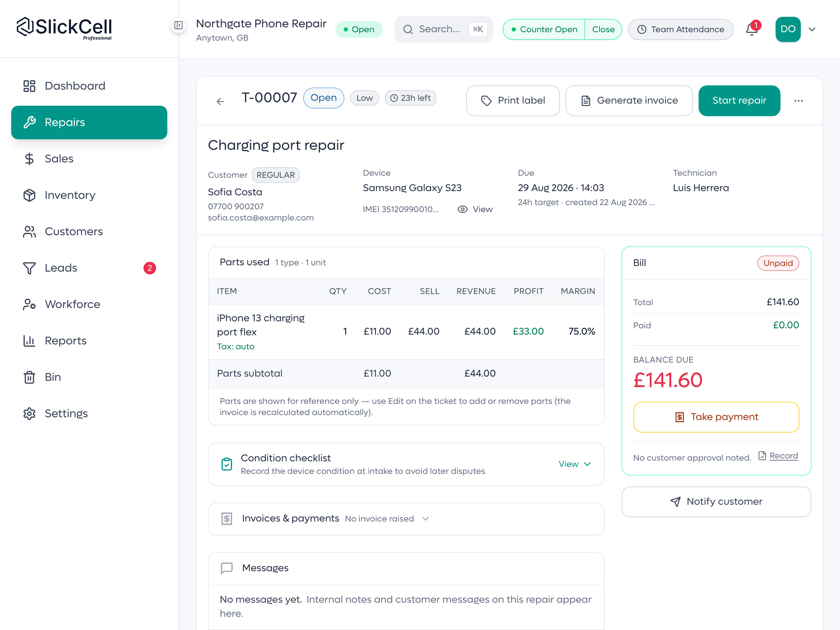This screenshot has height=630, width=840.
Task: Open user account dropdown arrow
Action: pyautogui.click(x=812, y=29)
